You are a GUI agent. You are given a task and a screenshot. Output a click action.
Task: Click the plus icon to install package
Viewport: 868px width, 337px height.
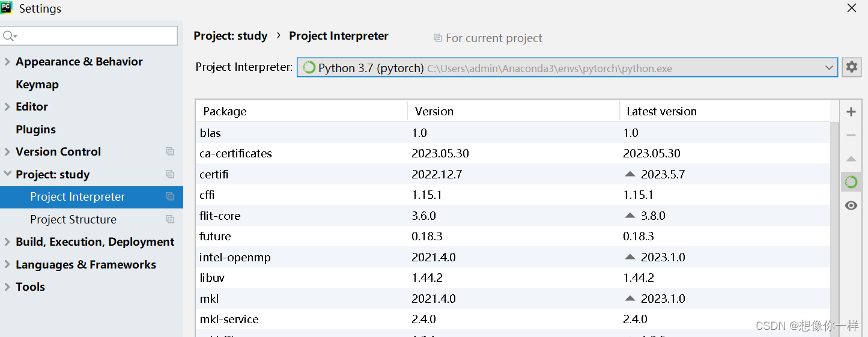[x=851, y=112]
